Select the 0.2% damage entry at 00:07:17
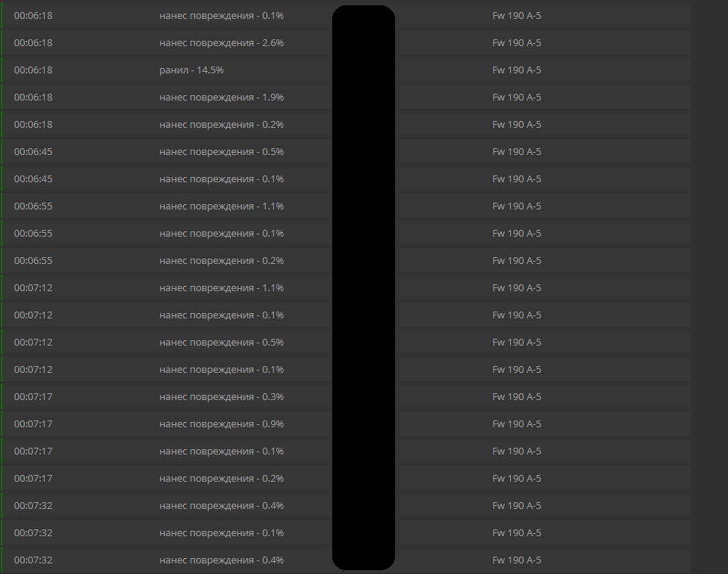Image resolution: width=728 pixels, height=574 pixels. point(346,479)
